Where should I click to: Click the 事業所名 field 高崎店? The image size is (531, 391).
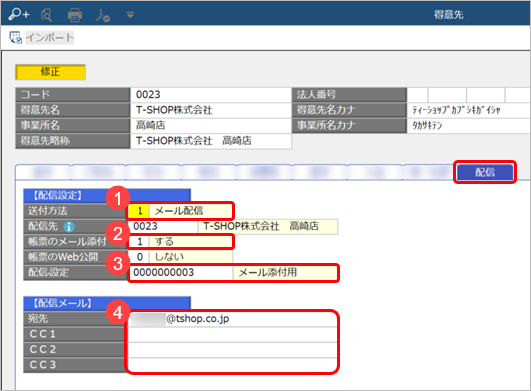[211, 125]
